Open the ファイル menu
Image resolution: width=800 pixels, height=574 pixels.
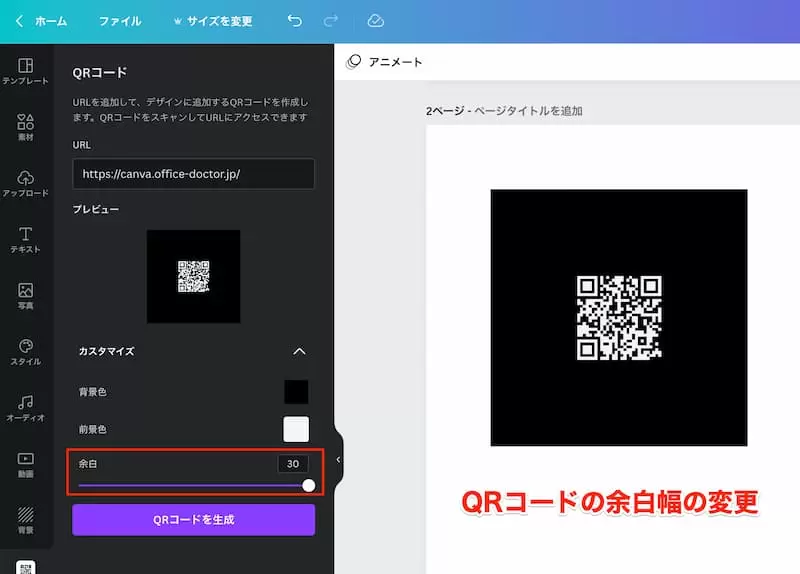click(120, 21)
